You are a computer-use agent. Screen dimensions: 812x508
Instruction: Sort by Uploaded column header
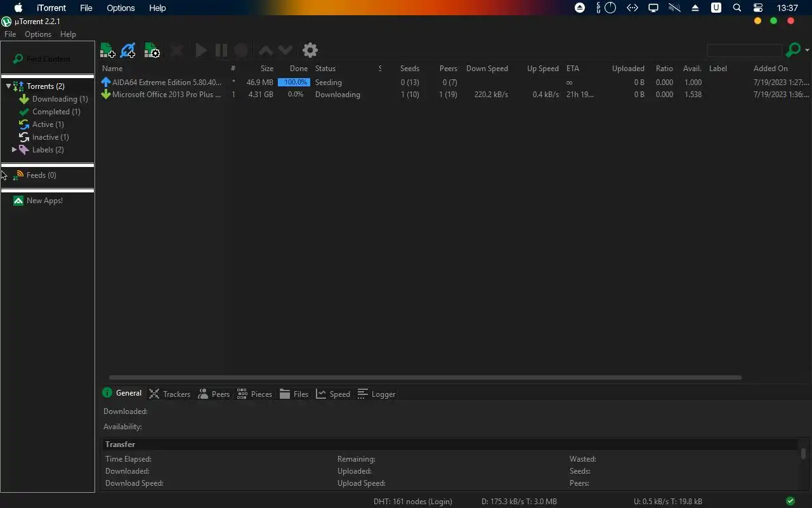click(x=628, y=69)
